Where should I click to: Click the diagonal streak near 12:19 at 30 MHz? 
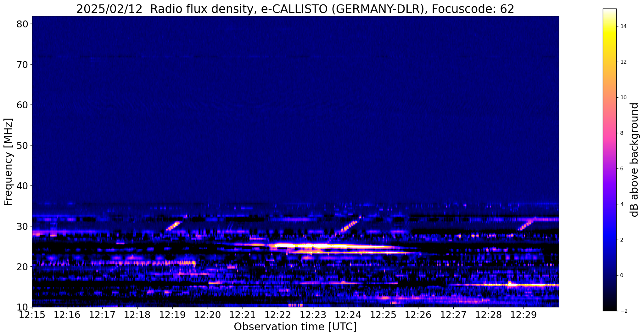tap(174, 225)
